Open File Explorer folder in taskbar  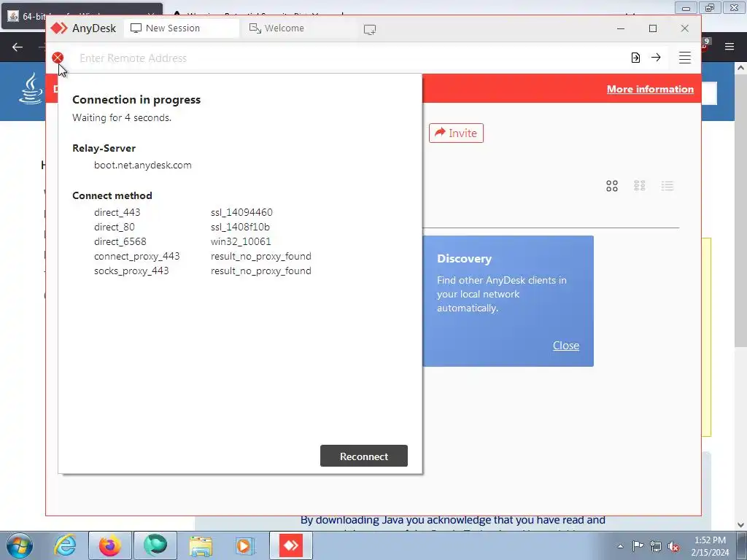pos(201,546)
